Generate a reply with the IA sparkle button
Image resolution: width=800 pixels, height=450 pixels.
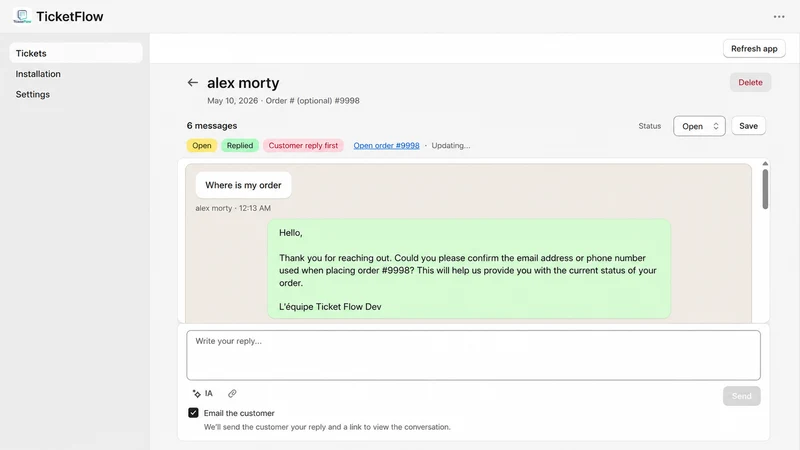203,393
